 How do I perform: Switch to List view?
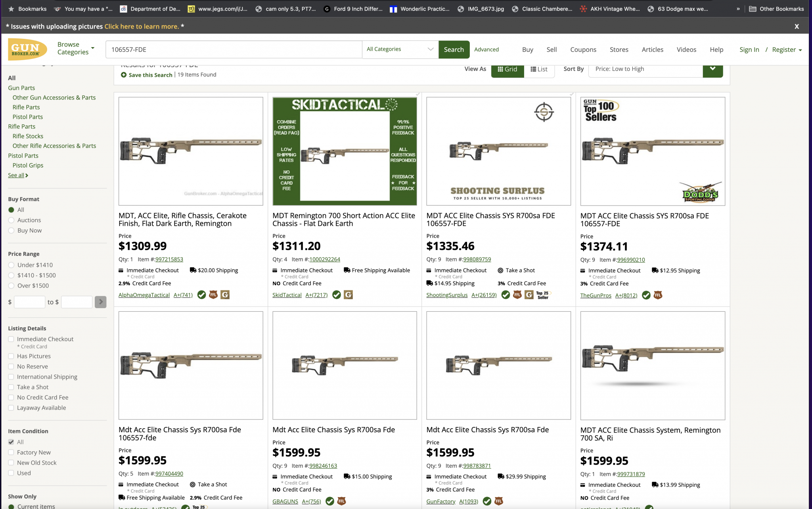click(x=539, y=69)
